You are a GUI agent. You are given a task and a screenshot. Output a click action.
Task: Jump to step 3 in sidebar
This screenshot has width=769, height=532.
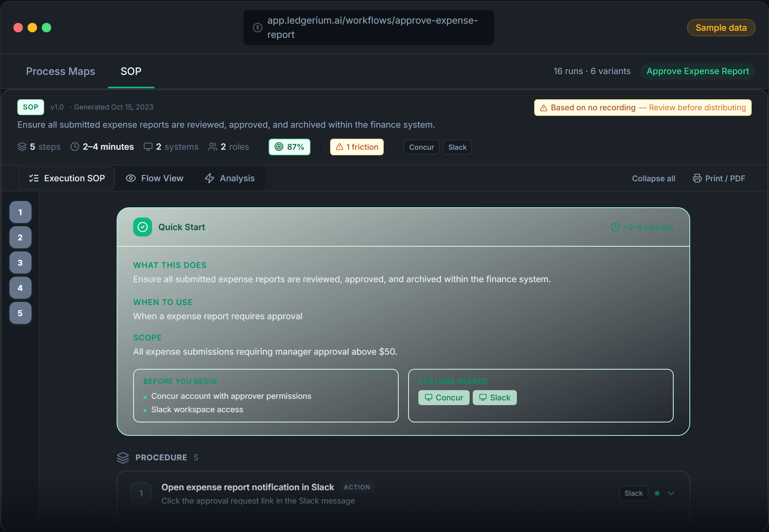tap(20, 262)
